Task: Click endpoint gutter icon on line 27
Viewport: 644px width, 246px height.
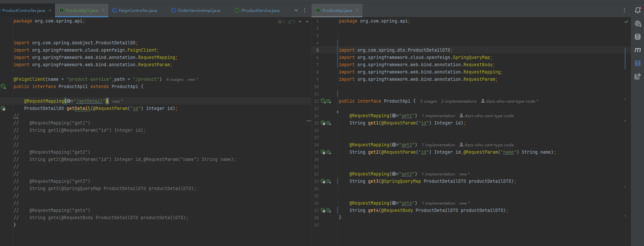Action: coord(323,210)
